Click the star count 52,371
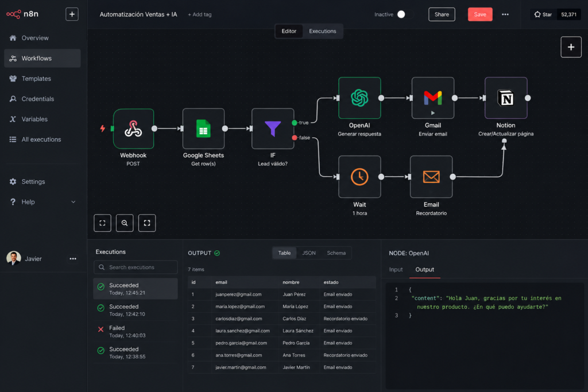The image size is (588, 392). click(x=568, y=14)
